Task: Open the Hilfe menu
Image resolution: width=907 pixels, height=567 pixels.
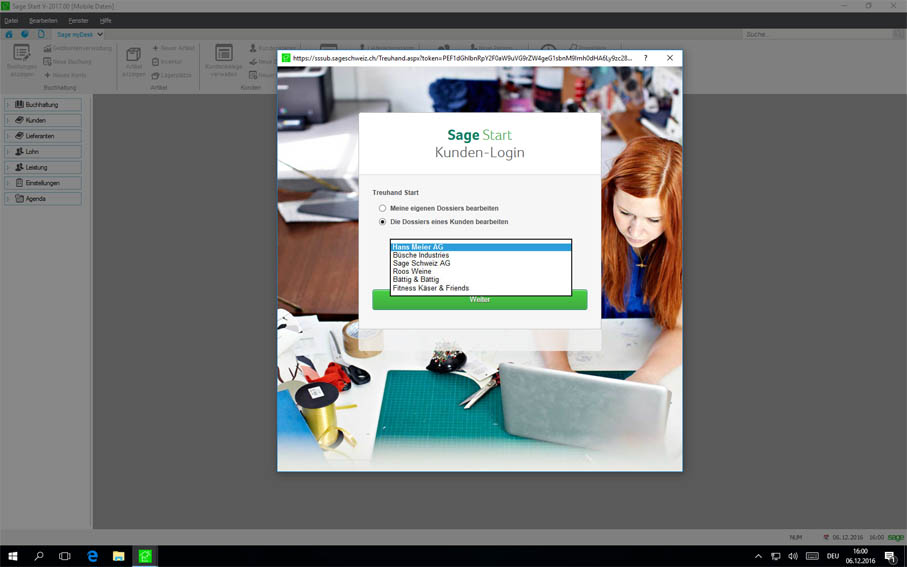Action: (x=105, y=20)
